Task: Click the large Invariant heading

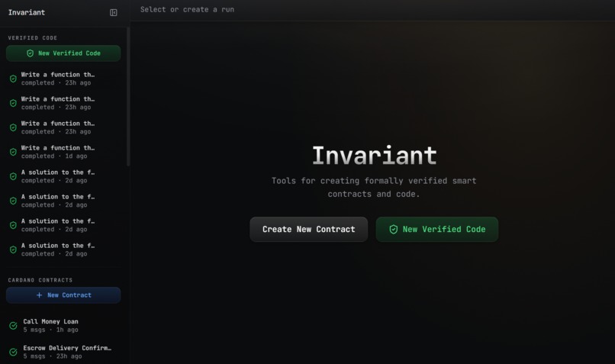Action: tap(374, 156)
